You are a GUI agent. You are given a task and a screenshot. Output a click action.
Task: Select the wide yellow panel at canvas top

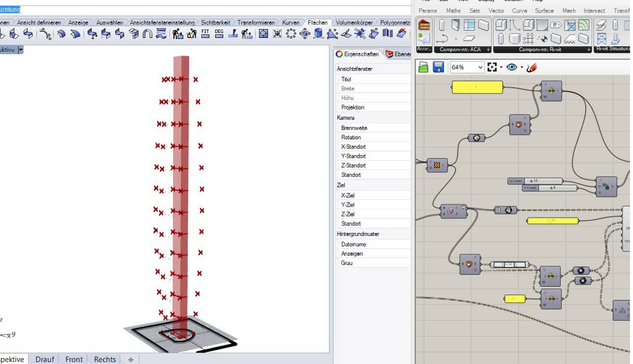click(477, 87)
